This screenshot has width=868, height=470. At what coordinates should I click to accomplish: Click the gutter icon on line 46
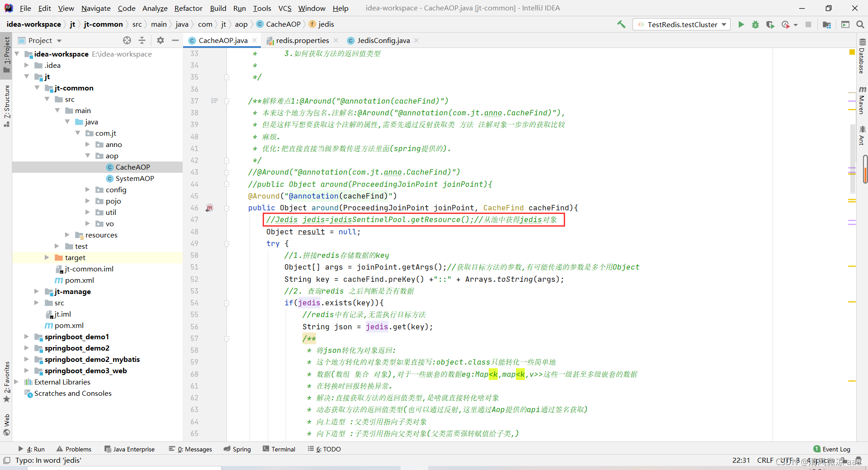(x=209, y=208)
